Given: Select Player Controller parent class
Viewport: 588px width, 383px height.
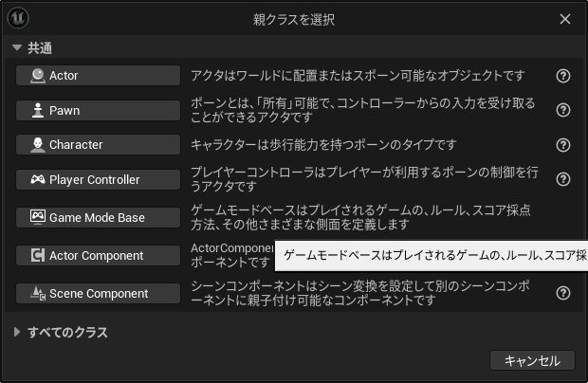Looking at the screenshot, I should 98,179.
